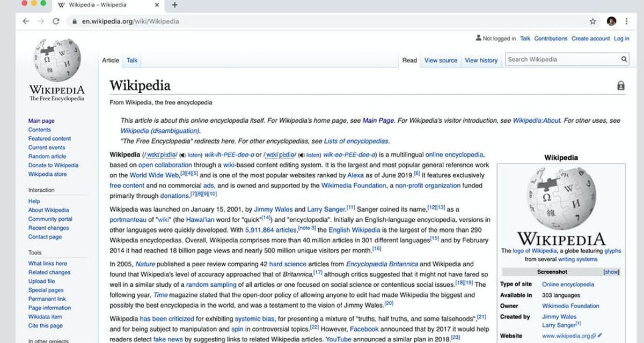644x343 pixels.
Task: Reload the page with the refresh icon
Action: (x=55, y=21)
